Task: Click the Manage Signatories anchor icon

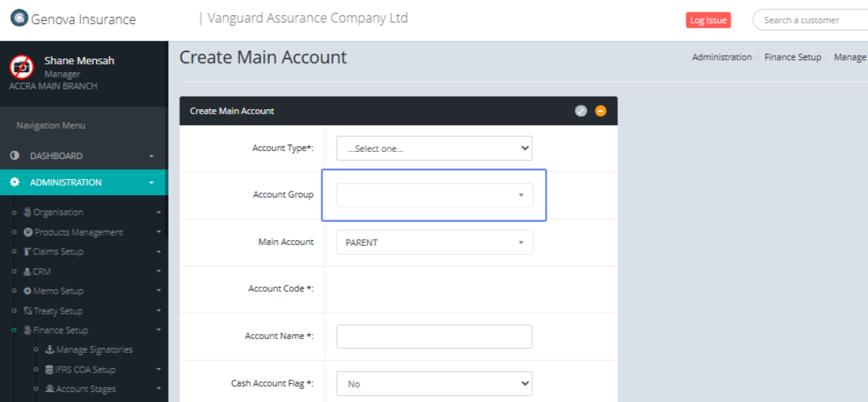Action: point(50,350)
